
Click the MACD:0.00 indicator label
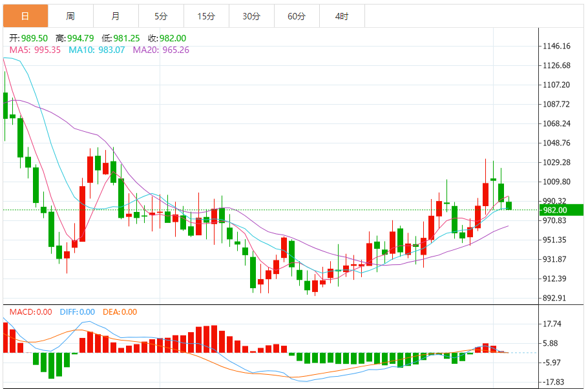click(x=31, y=312)
